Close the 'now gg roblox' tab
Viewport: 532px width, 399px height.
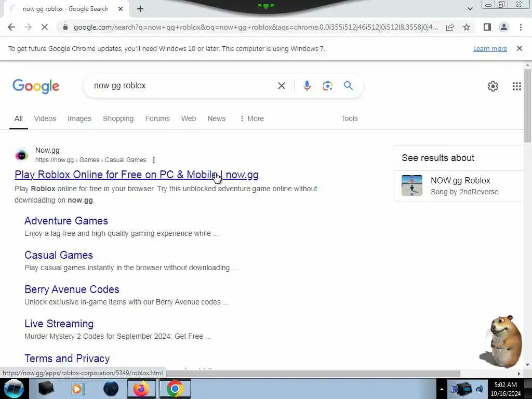pyautogui.click(x=121, y=9)
